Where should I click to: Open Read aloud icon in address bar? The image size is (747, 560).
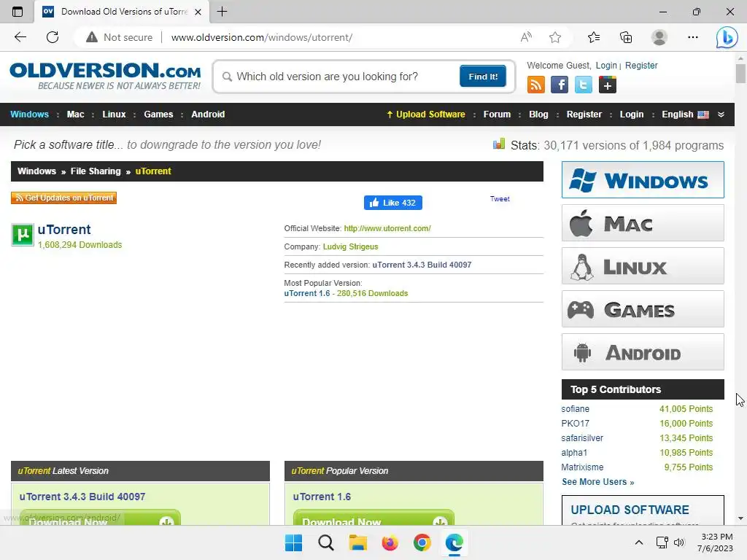[526, 37]
